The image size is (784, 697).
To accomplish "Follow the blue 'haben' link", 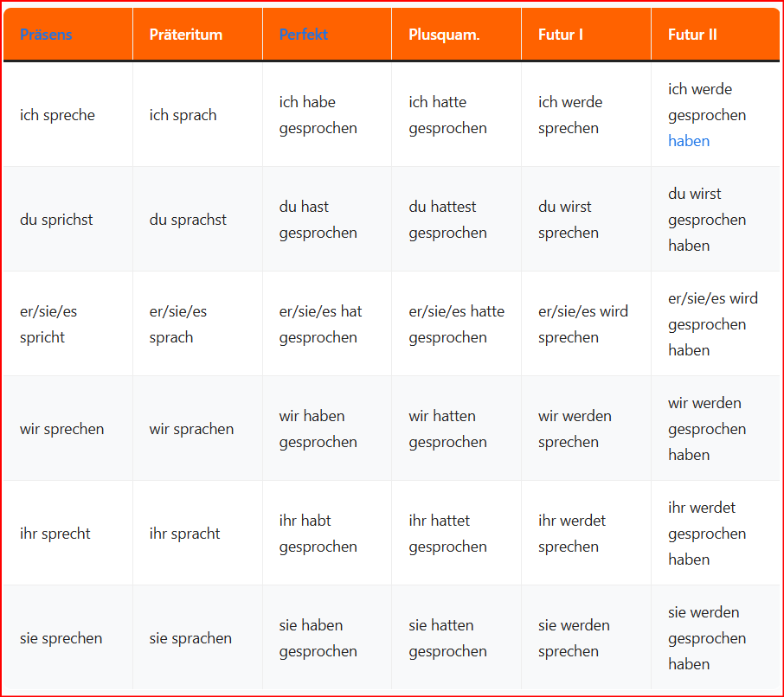I will coord(689,141).
